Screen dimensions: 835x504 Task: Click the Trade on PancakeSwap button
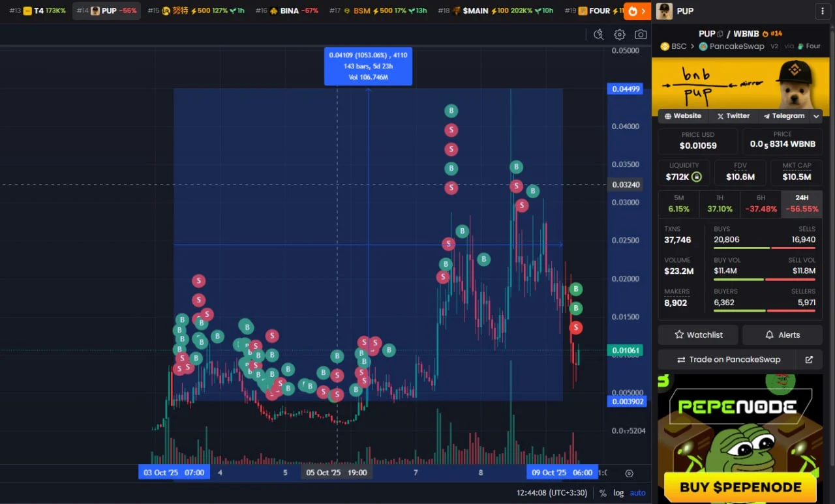click(x=728, y=359)
